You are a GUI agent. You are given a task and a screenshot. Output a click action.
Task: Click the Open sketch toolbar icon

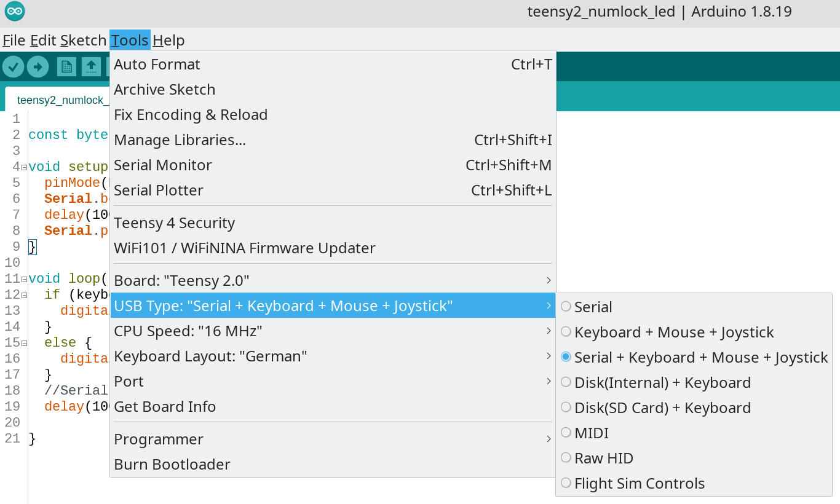point(91,66)
